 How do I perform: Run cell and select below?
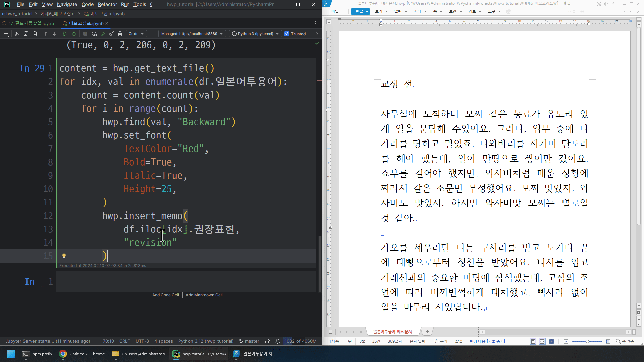[65, 34]
